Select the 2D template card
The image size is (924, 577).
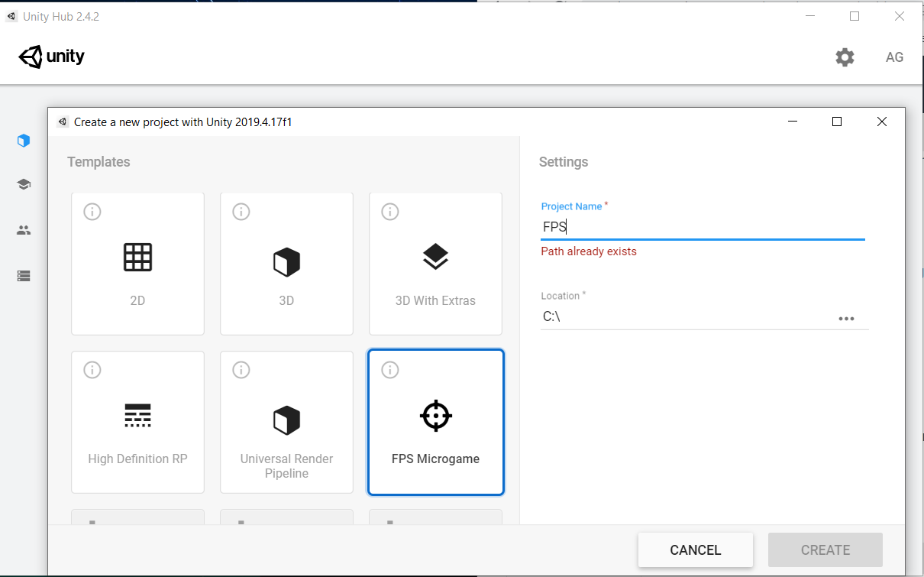137,264
